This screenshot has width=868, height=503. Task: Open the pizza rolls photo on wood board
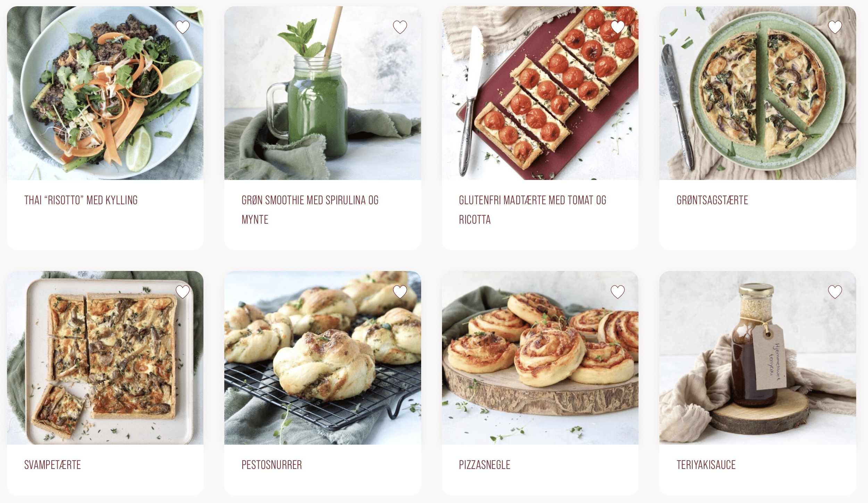(x=540, y=358)
